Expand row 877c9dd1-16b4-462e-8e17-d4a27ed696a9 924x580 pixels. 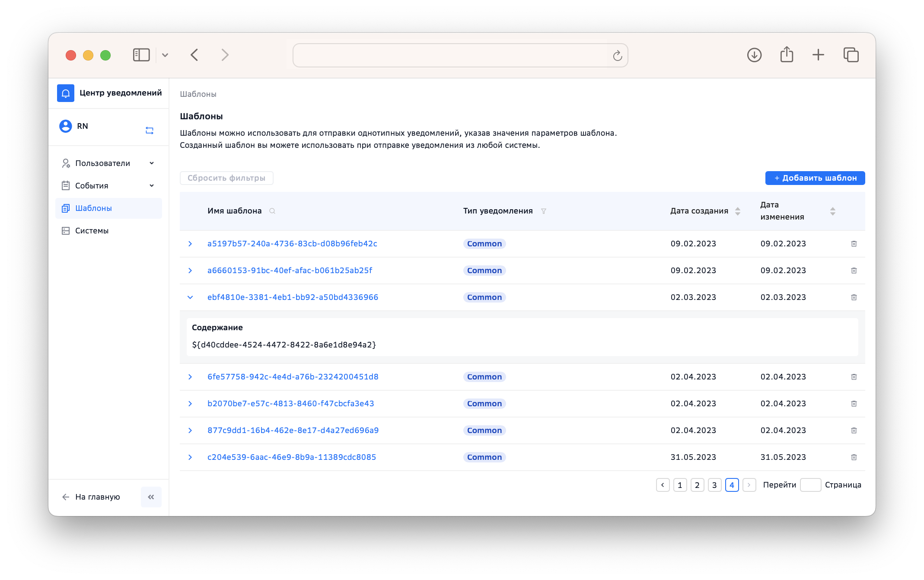click(x=190, y=430)
